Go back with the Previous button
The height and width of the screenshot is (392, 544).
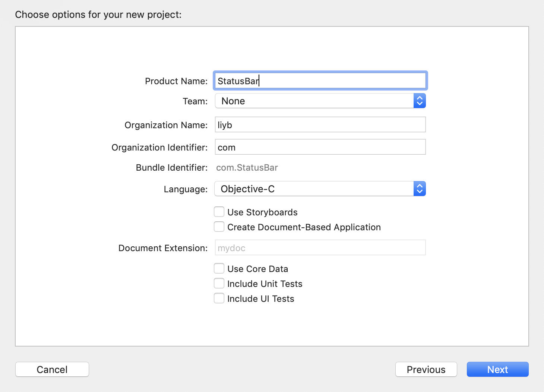pos(426,369)
